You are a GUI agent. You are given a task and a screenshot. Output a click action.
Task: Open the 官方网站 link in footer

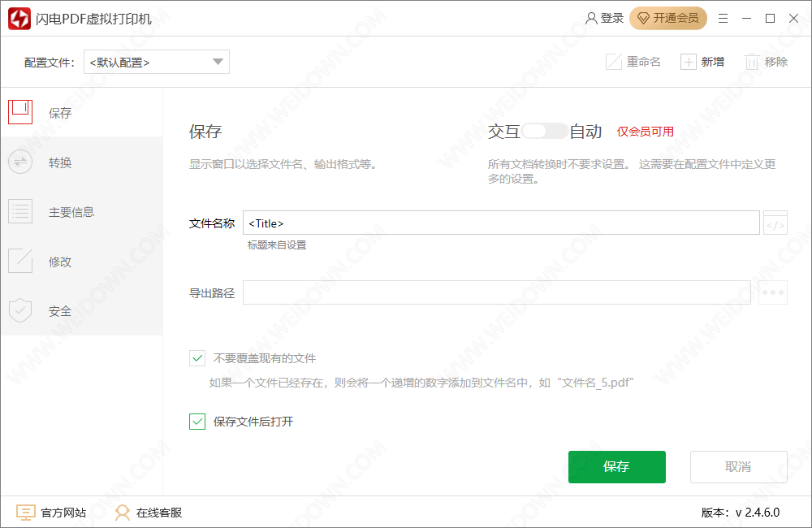(51, 513)
